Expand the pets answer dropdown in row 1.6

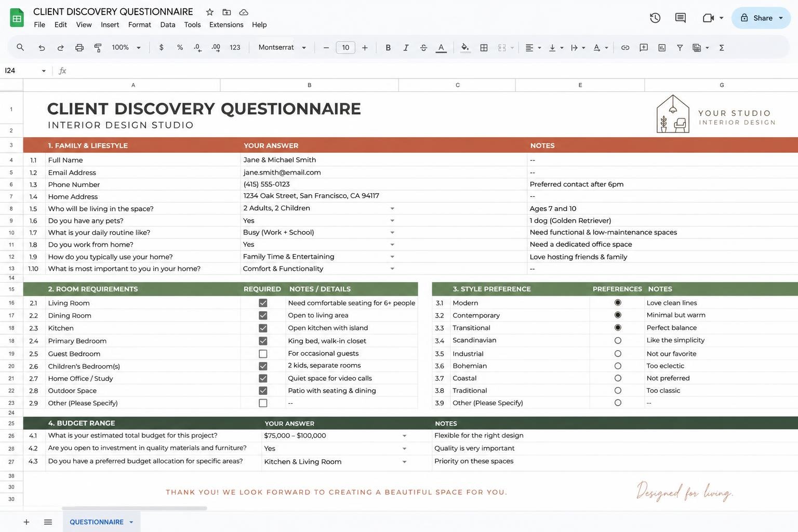pyautogui.click(x=392, y=221)
